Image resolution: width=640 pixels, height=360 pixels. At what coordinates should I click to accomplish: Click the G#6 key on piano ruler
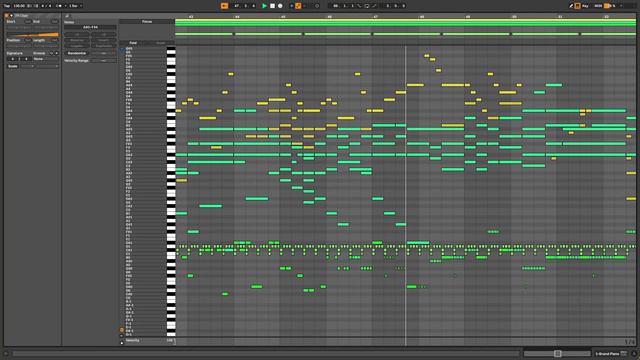(171, 49)
